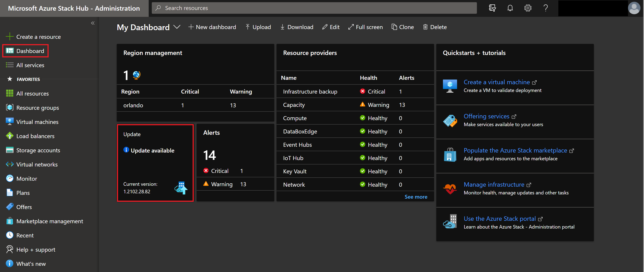The image size is (644, 272).
Task: Toggle Full screen mode
Action: [x=365, y=27]
